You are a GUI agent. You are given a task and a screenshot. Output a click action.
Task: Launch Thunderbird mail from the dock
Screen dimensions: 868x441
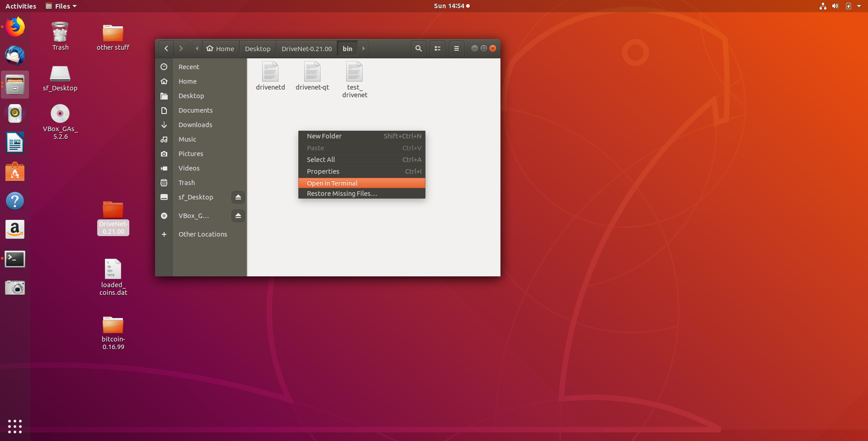click(15, 56)
